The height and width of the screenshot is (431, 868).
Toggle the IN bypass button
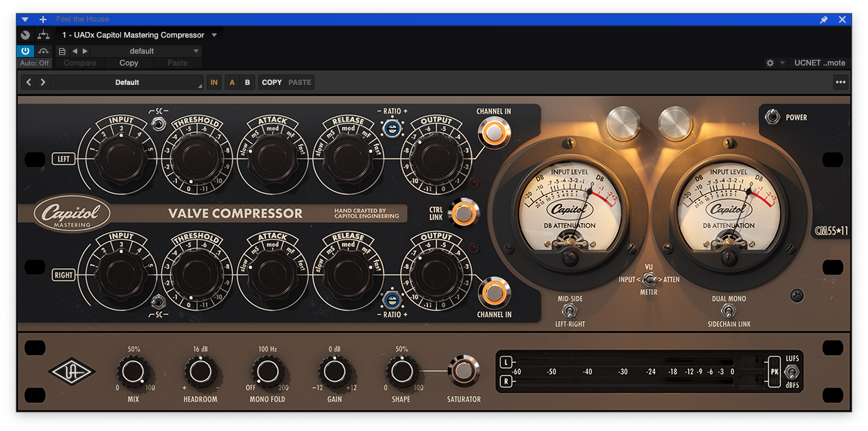(214, 82)
